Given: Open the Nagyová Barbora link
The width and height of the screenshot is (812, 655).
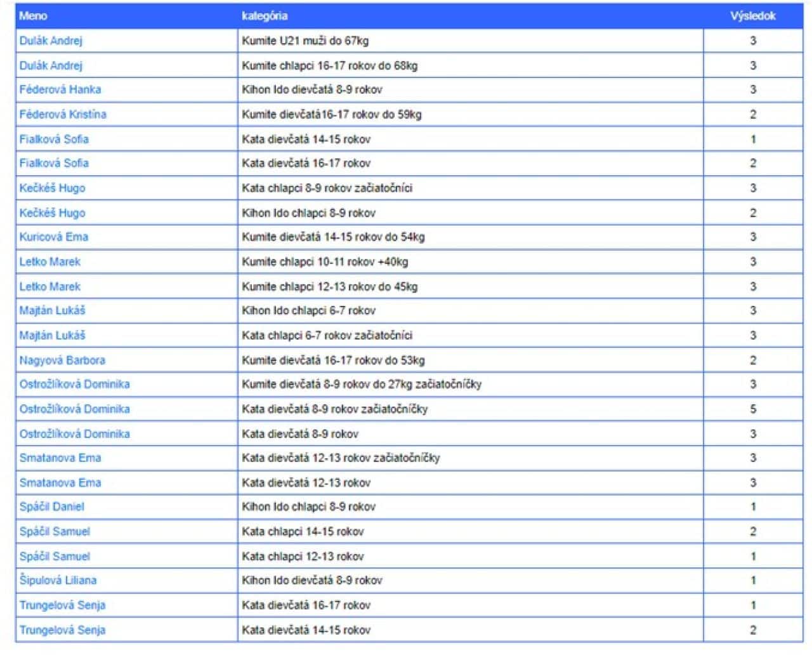Looking at the screenshot, I should point(62,360).
